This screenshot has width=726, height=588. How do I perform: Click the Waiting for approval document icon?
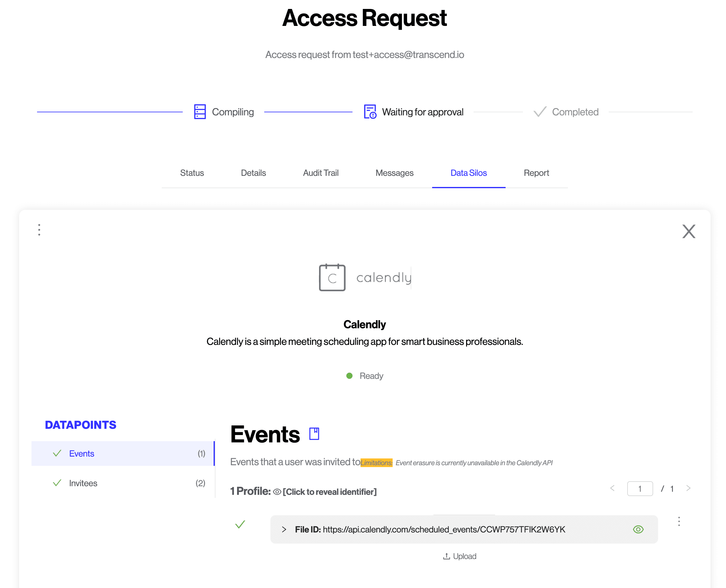[370, 112]
